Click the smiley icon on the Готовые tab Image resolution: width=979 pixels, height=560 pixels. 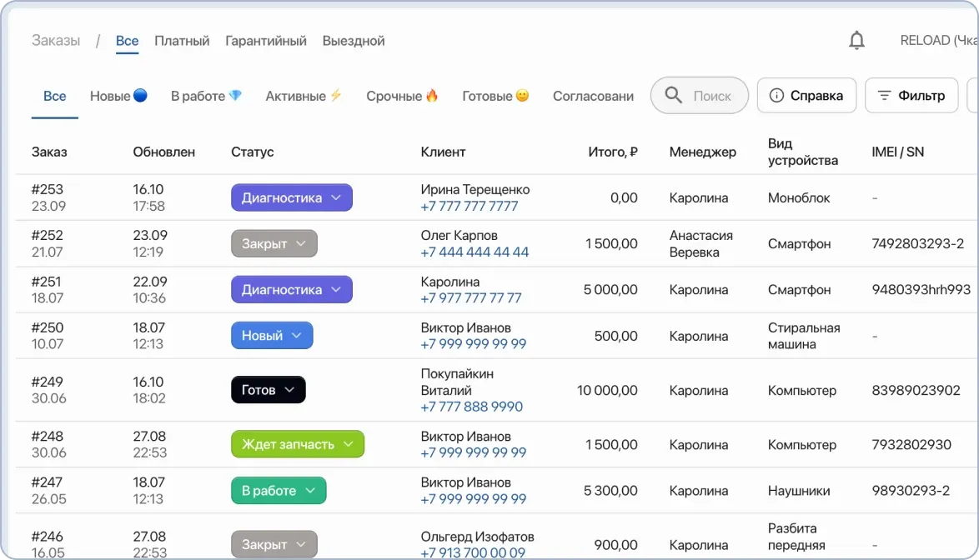(524, 94)
